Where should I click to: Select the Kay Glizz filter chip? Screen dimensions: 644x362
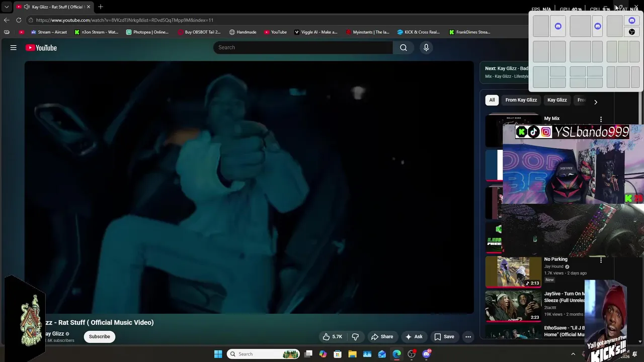pyautogui.click(x=557, y=100)
